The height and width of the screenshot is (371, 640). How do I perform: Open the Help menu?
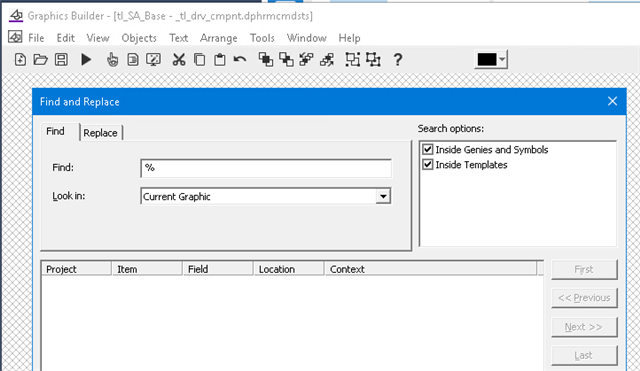[x=349, y=38]
